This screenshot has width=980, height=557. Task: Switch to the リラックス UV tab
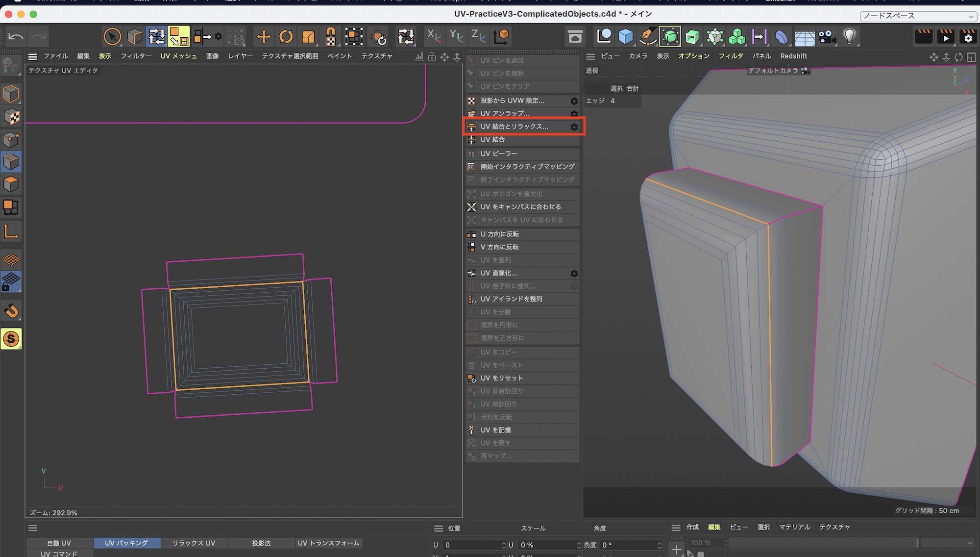point(194,543)
